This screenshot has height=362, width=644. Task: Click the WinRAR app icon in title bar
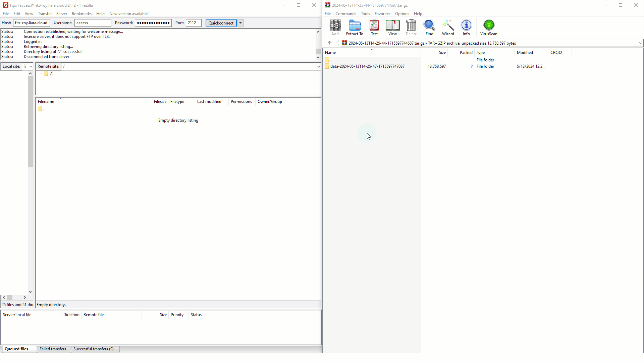tap(328, 5)
